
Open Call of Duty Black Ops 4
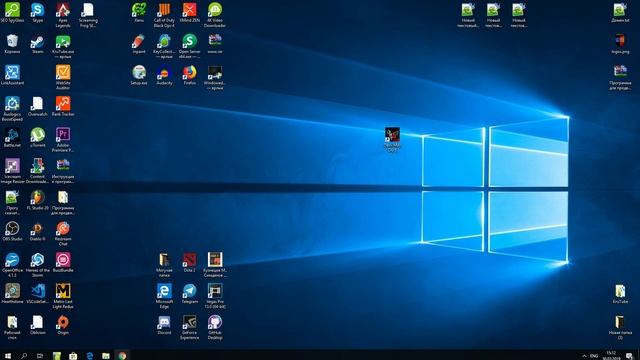[164, 15]
